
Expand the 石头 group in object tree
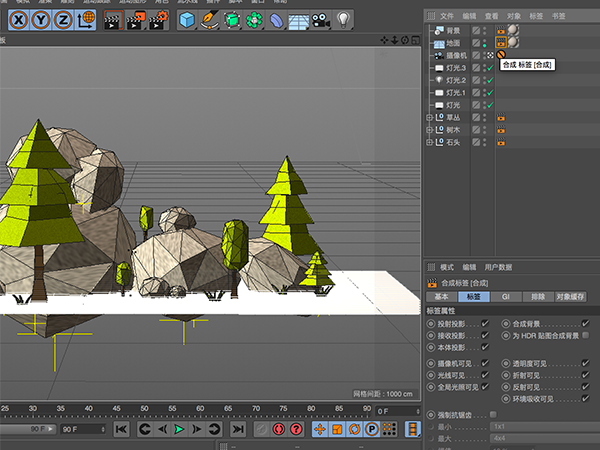tap(430, 143)
